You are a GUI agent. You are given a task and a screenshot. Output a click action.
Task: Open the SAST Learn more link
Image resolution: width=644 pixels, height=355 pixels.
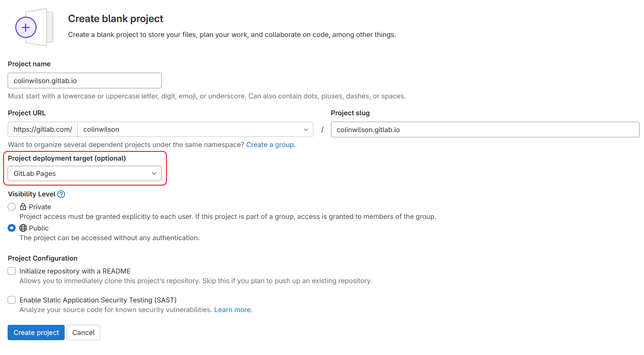(233, 310)
